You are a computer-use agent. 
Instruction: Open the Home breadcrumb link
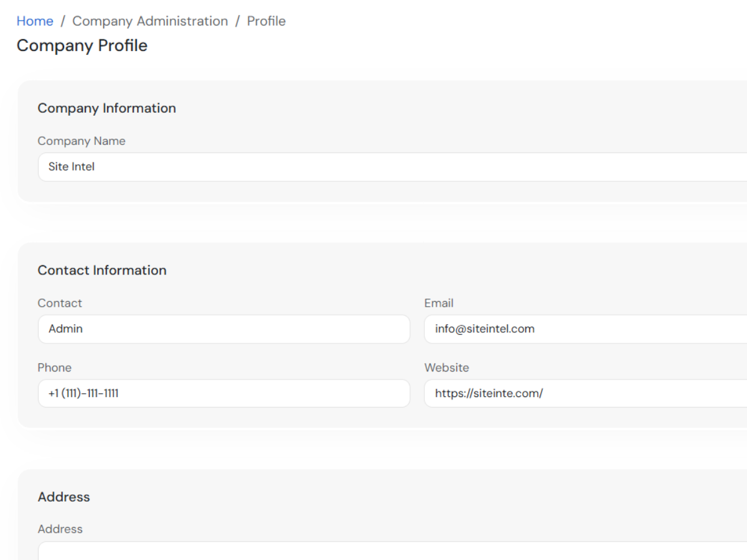(35, 21)
